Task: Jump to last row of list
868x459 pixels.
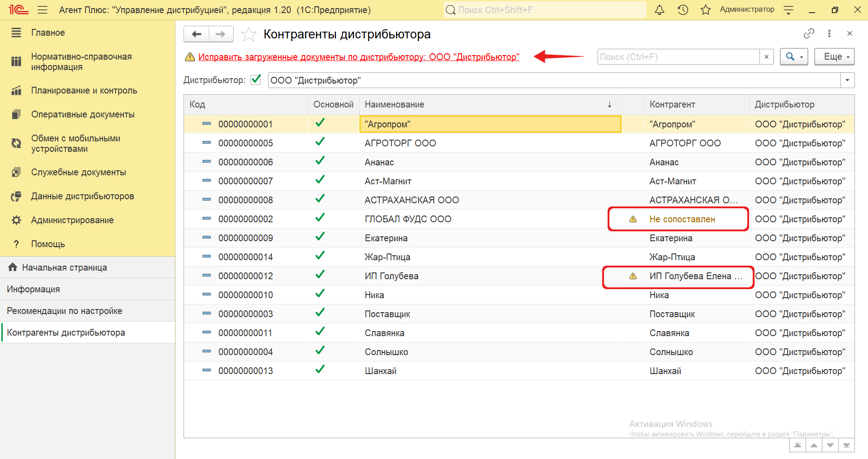Action: coord(846,445)
